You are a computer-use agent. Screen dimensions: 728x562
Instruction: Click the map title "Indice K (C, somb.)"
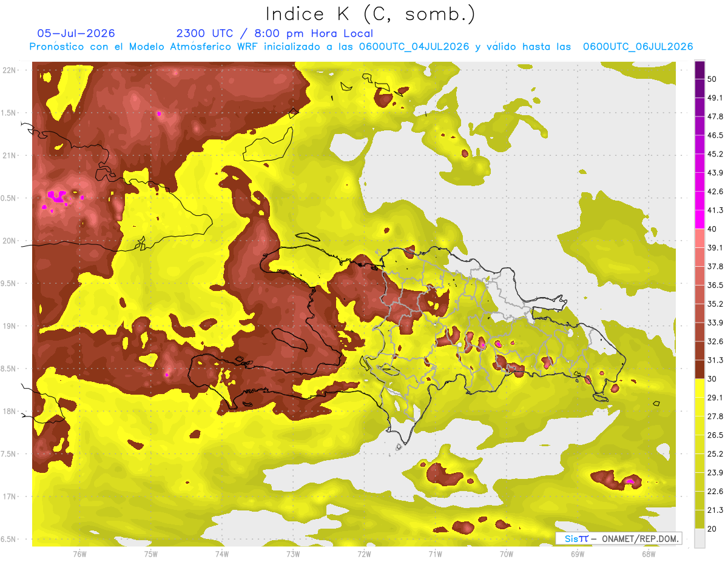coord(371,14)
